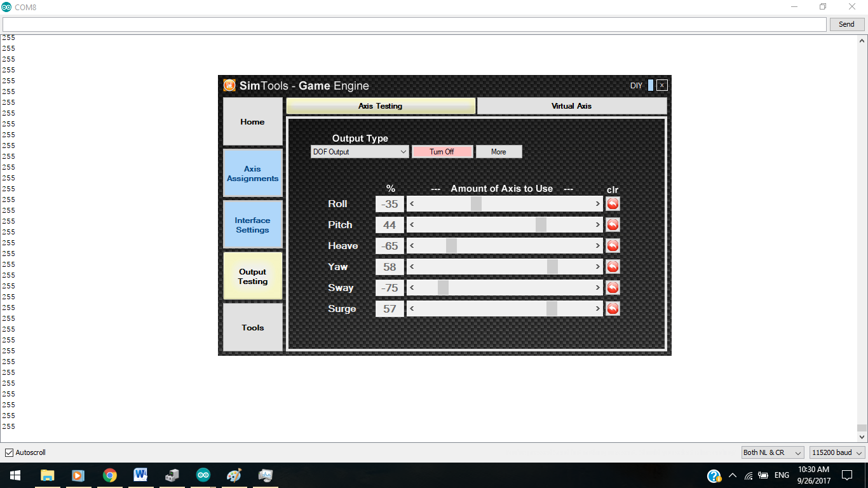Click the Surge percent value 57
The image size is (868, 488).
(x=390, y=309)
